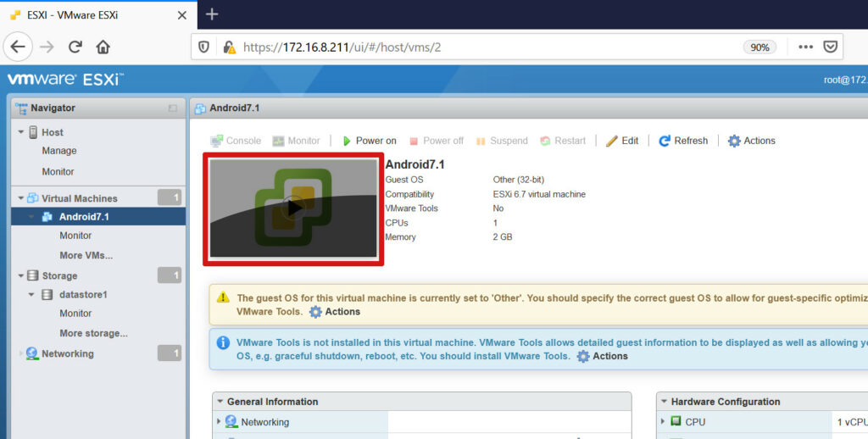Open Monitor under datastore1
868x439 pixels.
tap(75, 314)
